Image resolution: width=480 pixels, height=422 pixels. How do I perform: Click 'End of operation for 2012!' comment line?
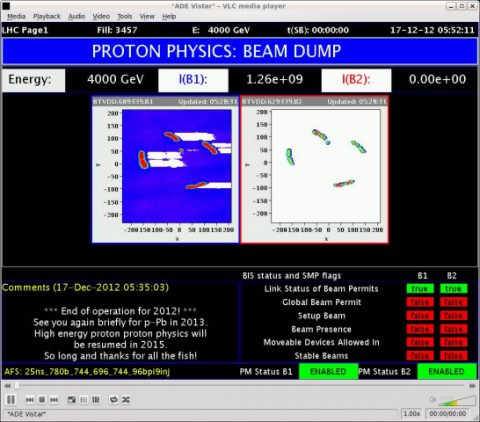120,311
